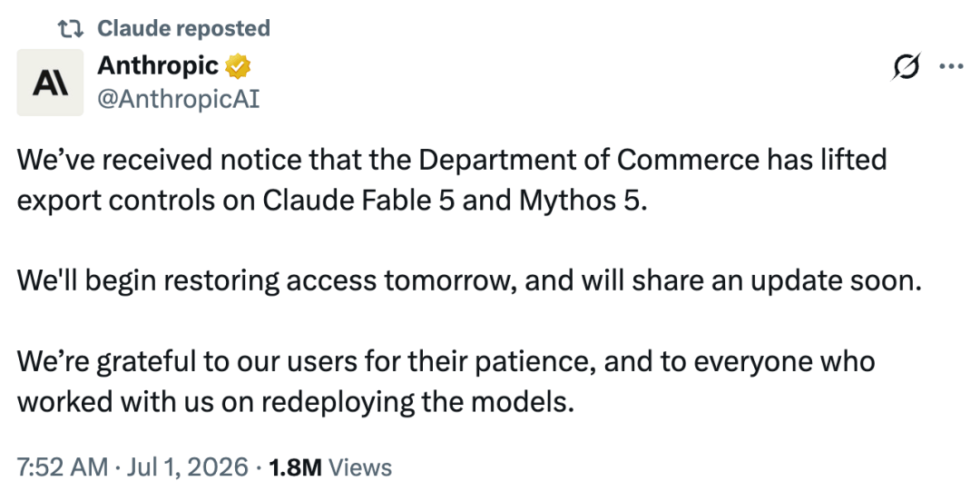Click the Grok explain-post icon
980x501 pixels.
(x=906, y=66)
